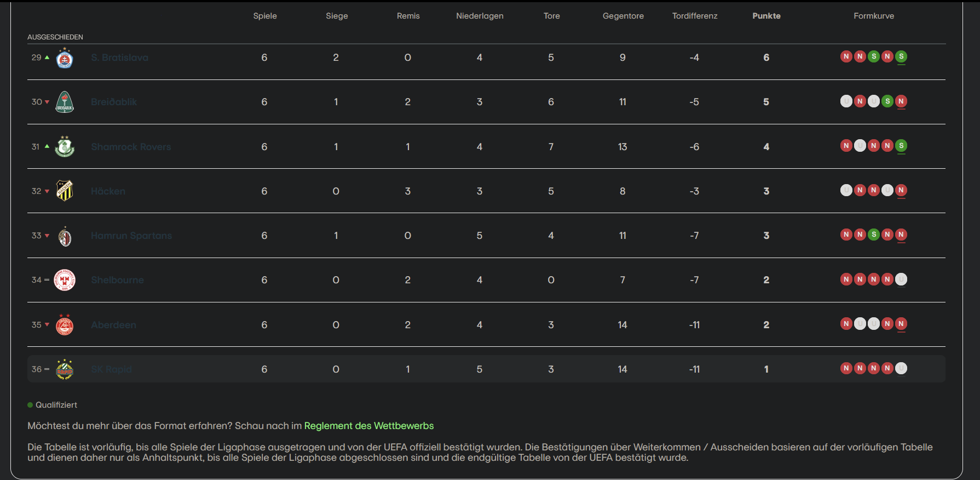The height and width of the screenshot is (480, 980).
Task: Click the Aberdeen club crest
Action: click(65, 325)
